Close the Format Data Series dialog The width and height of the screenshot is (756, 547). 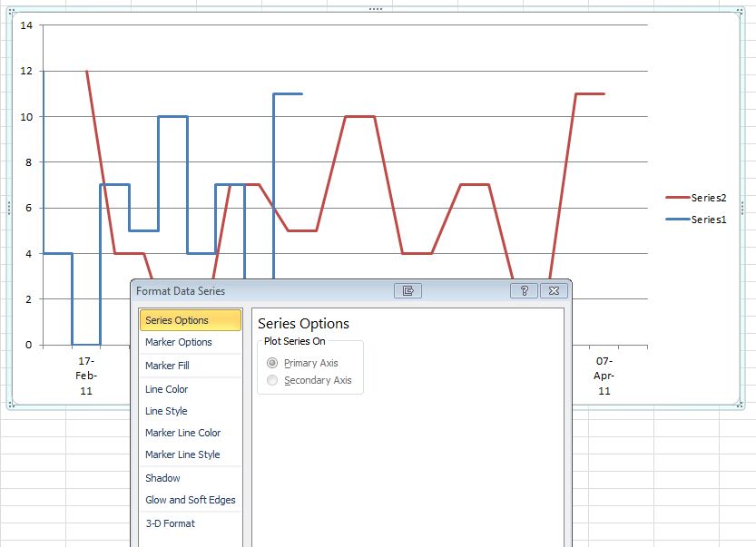click(x=555, y=291)
